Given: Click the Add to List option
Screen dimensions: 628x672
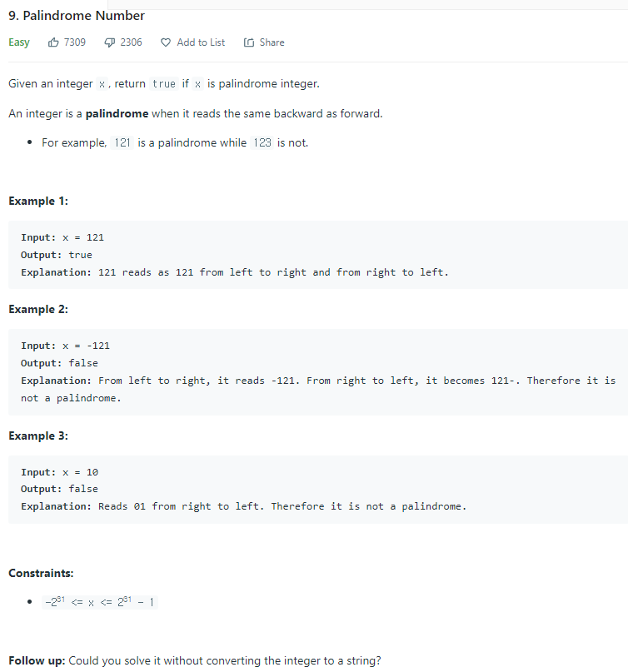Looking at the screenshot, I should tap(198, 42).
